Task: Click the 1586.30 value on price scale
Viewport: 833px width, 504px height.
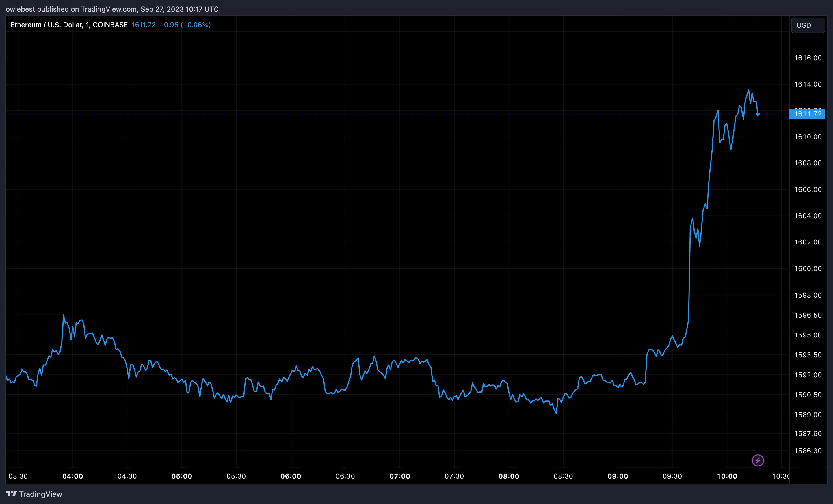Action: point(808,451)
